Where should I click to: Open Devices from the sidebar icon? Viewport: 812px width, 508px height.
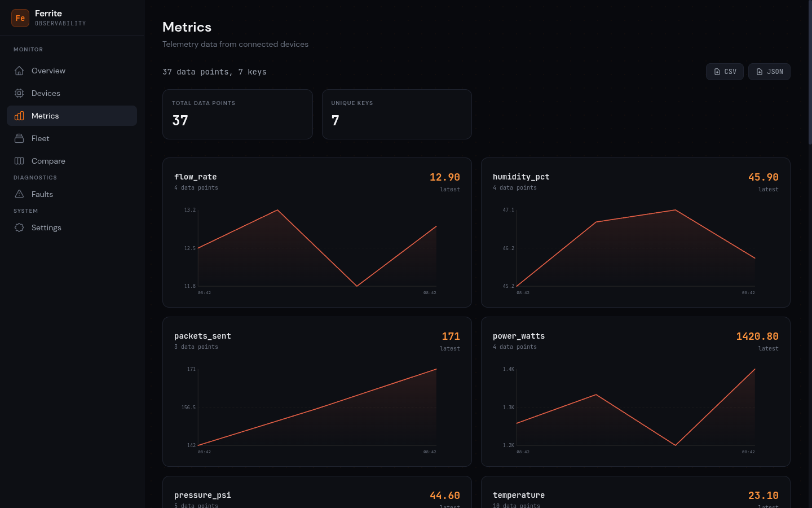click(x=19, y=93)
